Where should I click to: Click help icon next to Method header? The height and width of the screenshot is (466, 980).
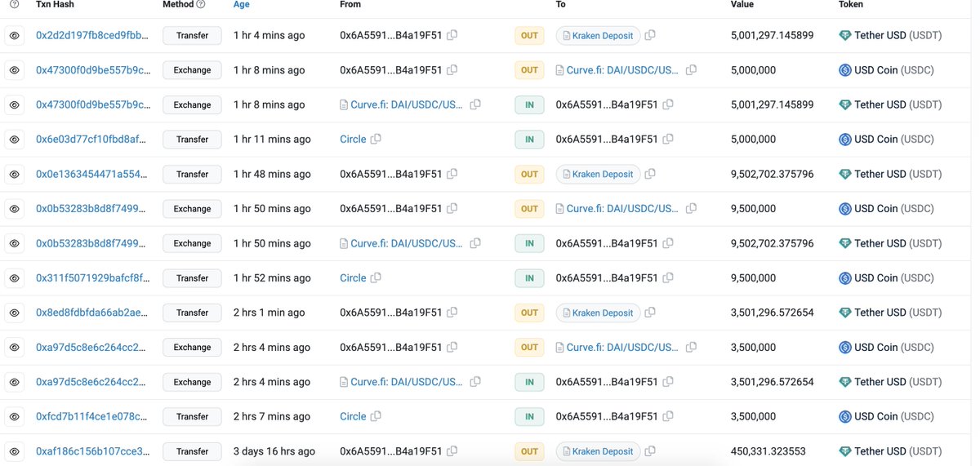click(x=201, y=4)
